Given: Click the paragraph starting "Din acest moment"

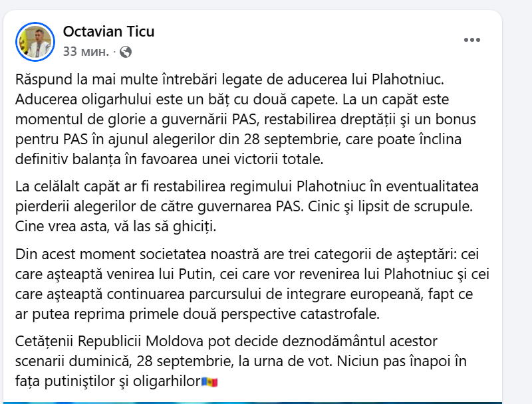Looking at the screenshot, I should point(252,284).
